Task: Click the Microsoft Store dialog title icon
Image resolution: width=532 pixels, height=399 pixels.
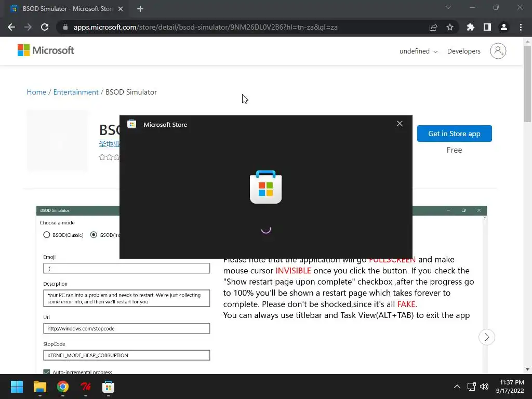Action: pos(131,124)
